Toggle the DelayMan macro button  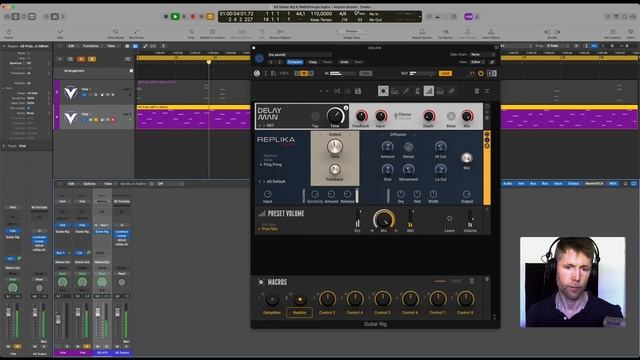[272, 300]
